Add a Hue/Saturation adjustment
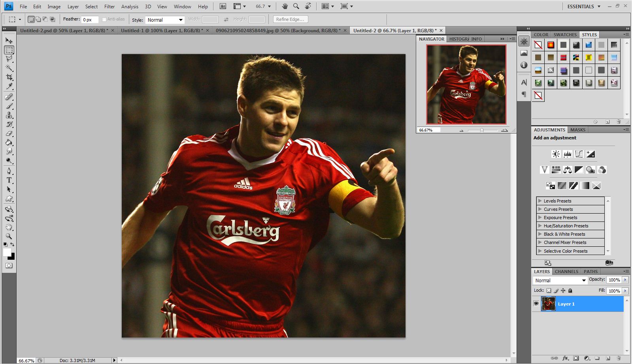The height and width of the screenshot is (364, 632). [x=556, y=170]
